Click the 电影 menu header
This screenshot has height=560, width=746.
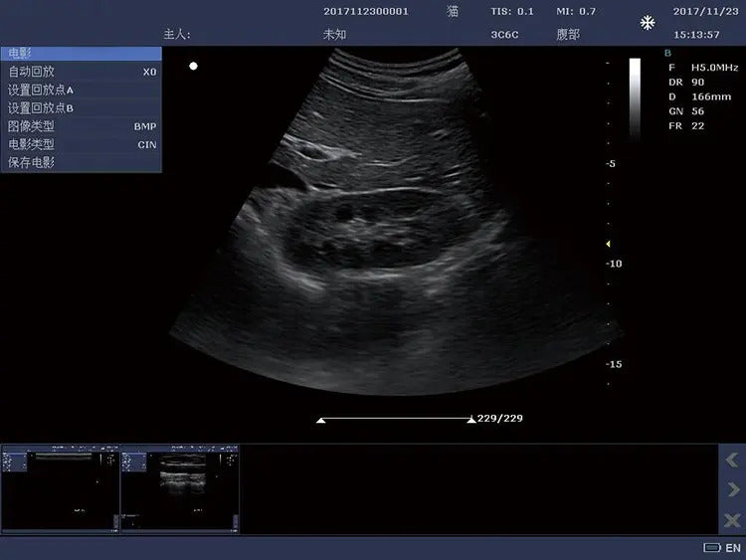point(81,54)
